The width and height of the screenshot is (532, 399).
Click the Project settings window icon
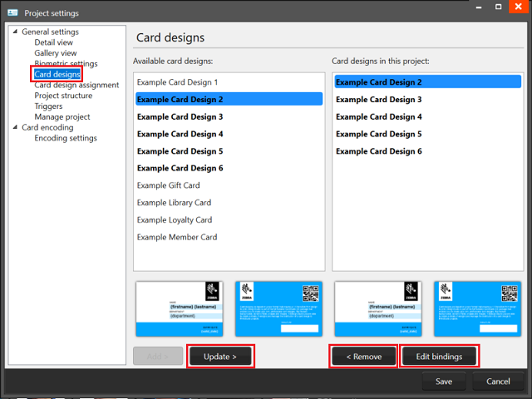coord(12,12)
